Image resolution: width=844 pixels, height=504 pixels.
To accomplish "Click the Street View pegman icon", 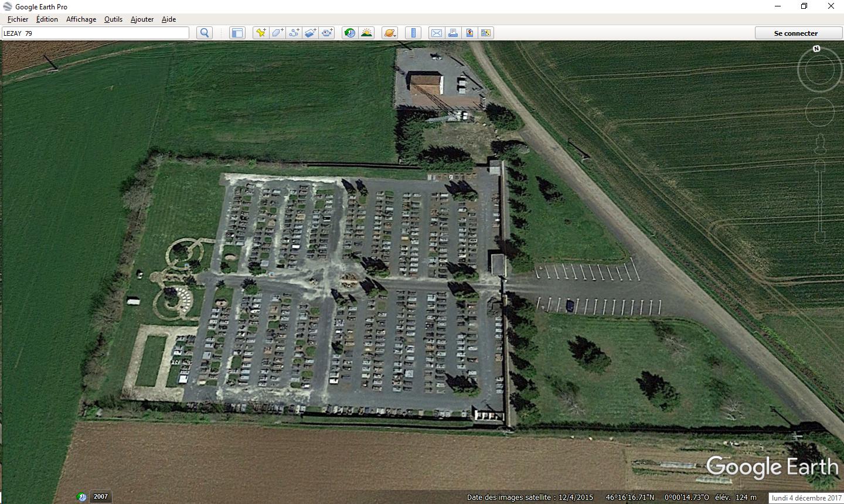I will click(819, 143).
